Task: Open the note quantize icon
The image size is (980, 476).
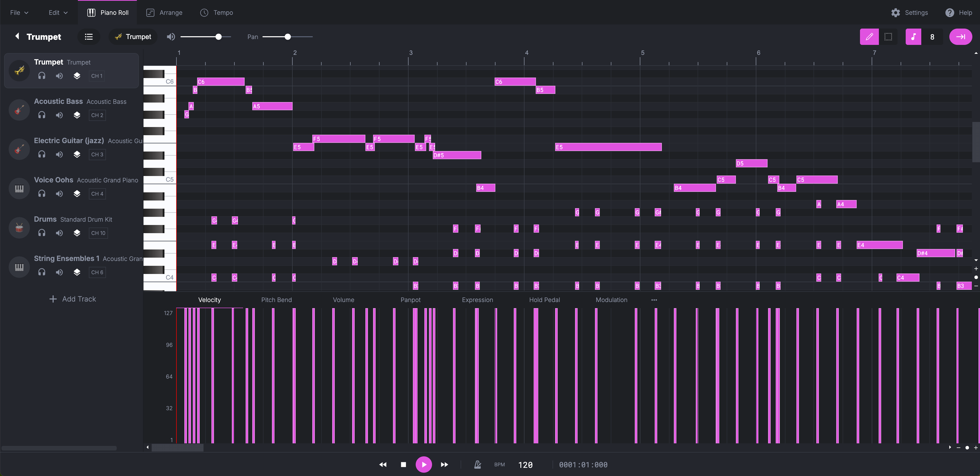Action: click(x=913, y=37)
